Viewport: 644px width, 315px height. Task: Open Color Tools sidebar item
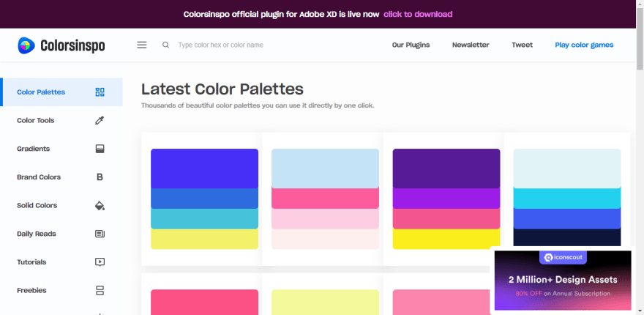click(x=61, y=120)
